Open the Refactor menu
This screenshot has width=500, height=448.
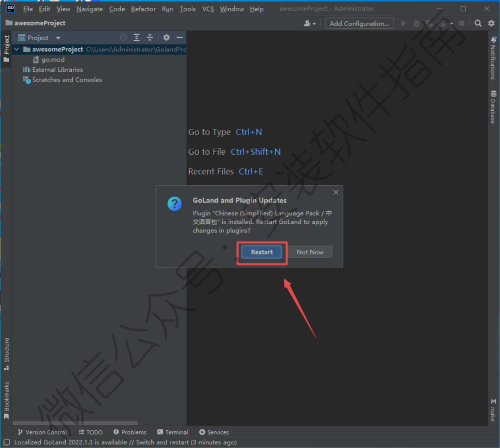click(x=144, y=9)
